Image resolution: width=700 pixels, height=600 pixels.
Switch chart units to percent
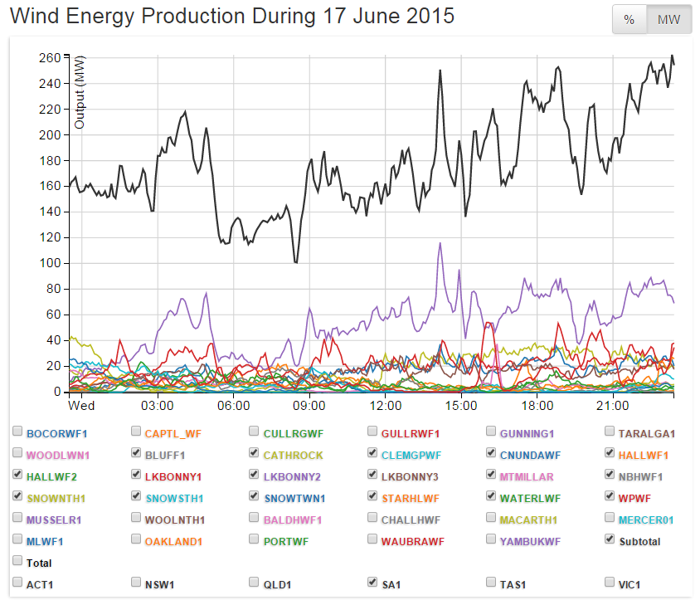pos(630,20)
